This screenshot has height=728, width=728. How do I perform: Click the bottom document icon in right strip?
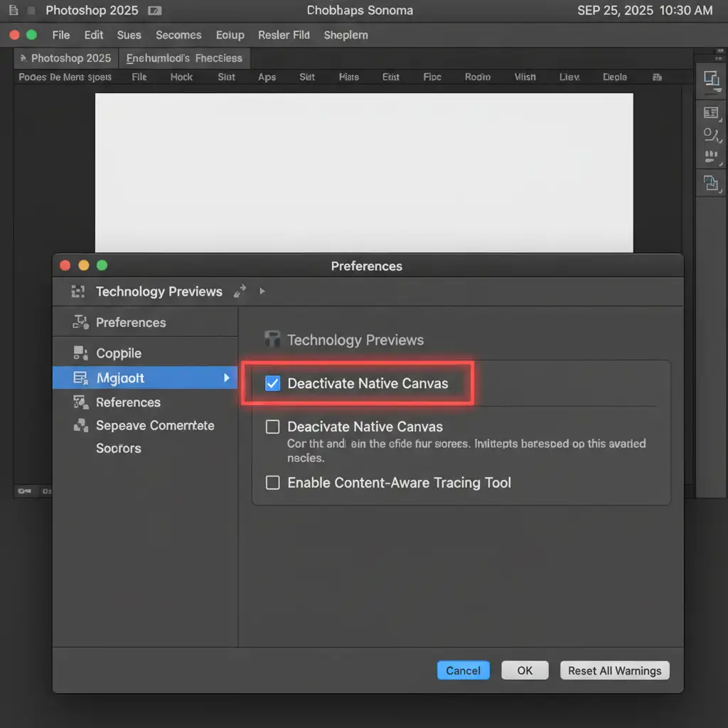711,183
